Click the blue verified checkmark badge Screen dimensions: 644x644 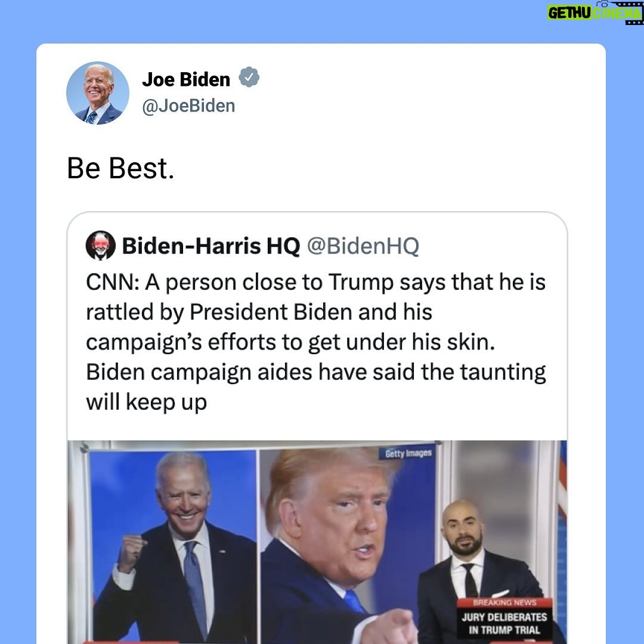pyautogui.click(x=249, y=77)
